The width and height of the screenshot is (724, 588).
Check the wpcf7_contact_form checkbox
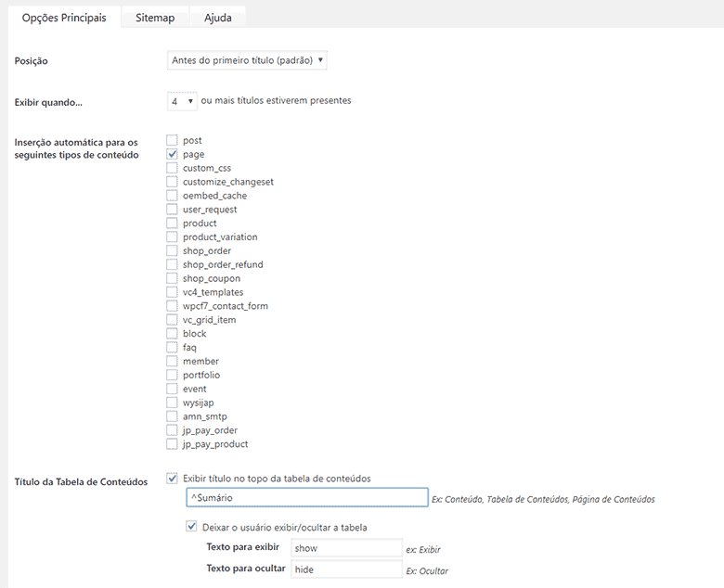point(172,306)
